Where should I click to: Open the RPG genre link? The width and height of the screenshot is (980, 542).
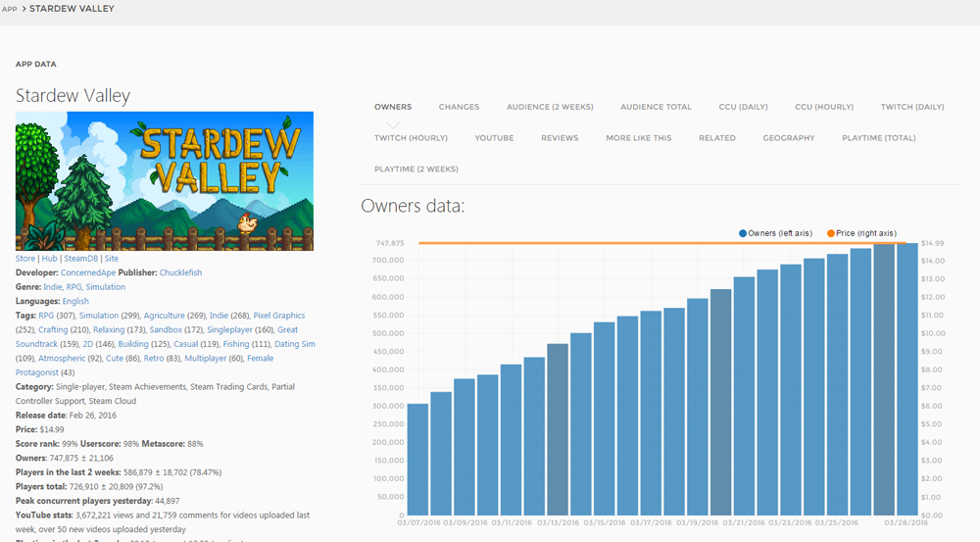(73, 287)
